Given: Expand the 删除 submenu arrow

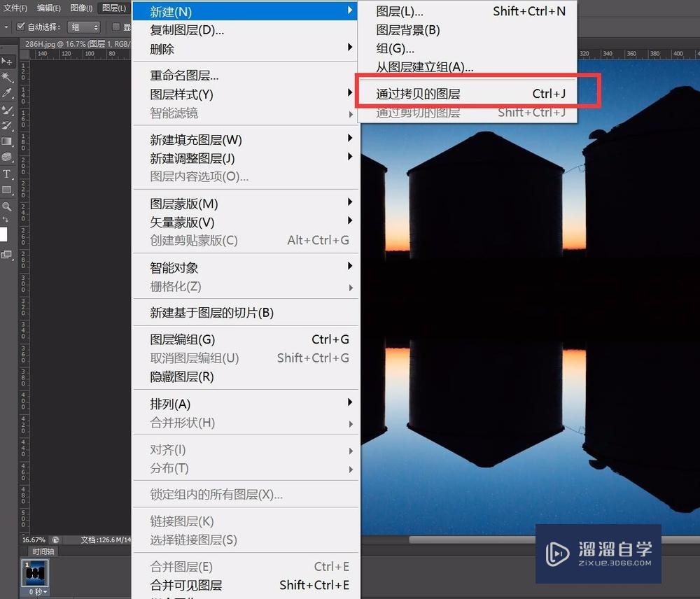Looking at the screenshot, I should point(350,48).
